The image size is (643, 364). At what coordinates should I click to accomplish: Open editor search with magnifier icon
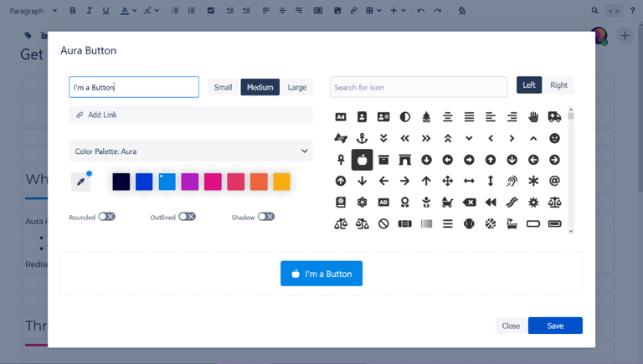(594, 11)
